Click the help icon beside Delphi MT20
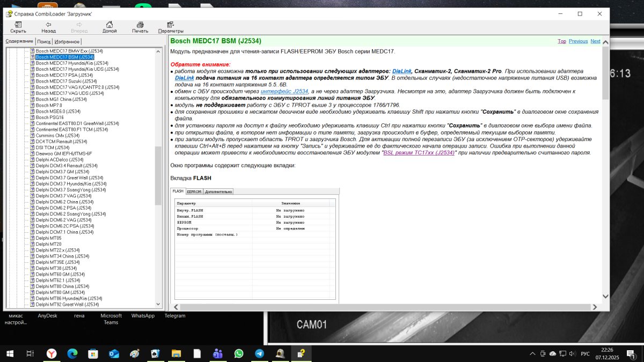Image resolution: width=644 pixels, height=362 pixels. pos(32,244)
